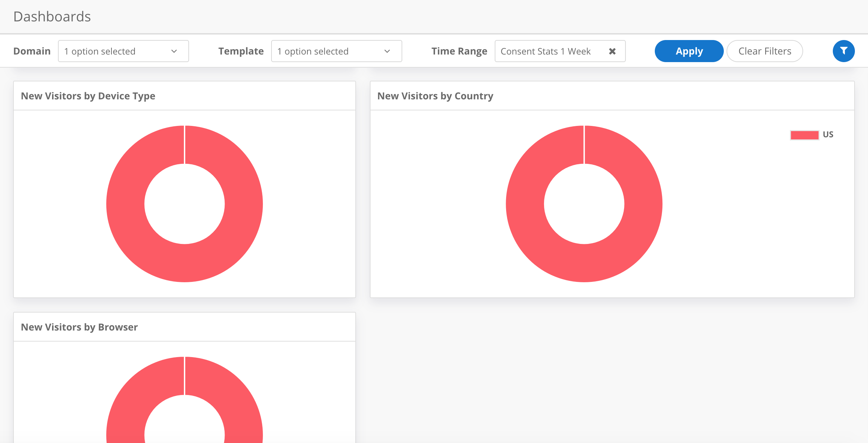
Task: Click the Domain filter label
Action: 32,51
